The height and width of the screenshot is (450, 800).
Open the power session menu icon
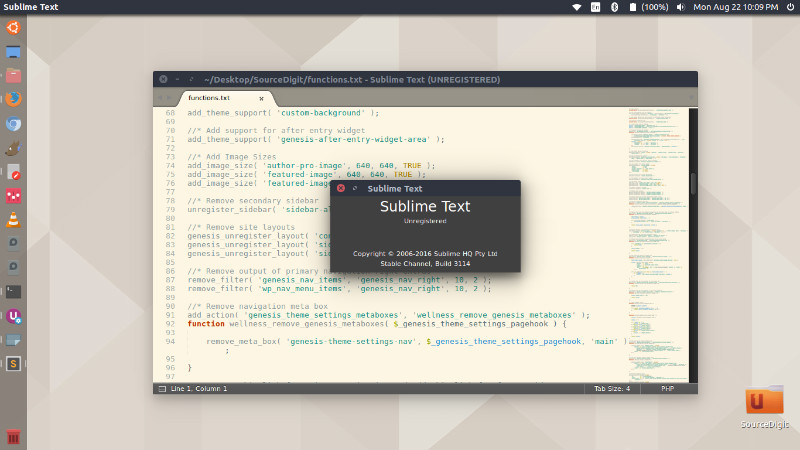(x=790, y=7)
